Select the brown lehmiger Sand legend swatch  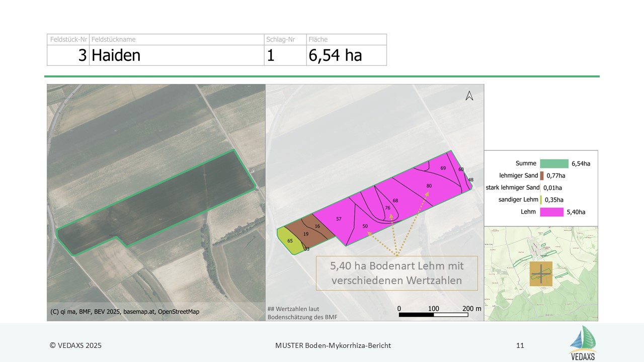[x=542, y=175]
